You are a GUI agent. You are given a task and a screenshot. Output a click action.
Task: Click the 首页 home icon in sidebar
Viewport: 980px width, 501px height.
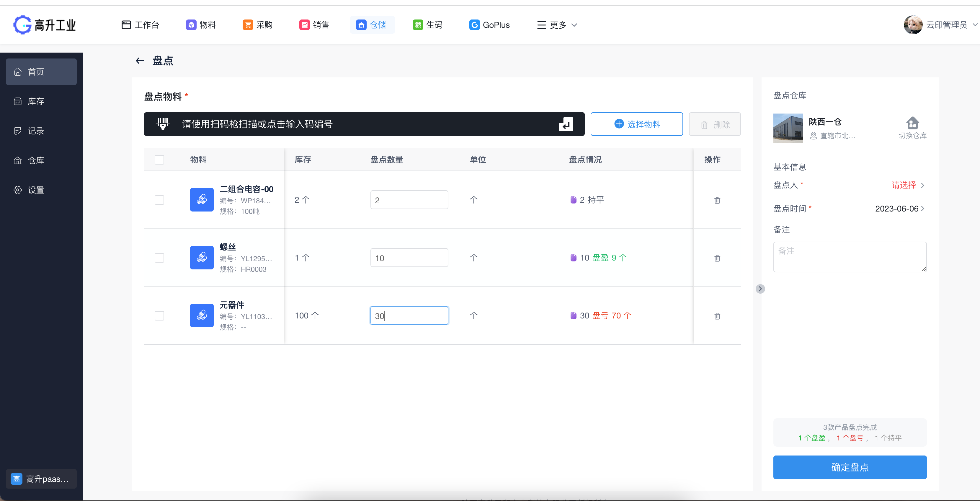pyautogui.click(x=17, y=71)
